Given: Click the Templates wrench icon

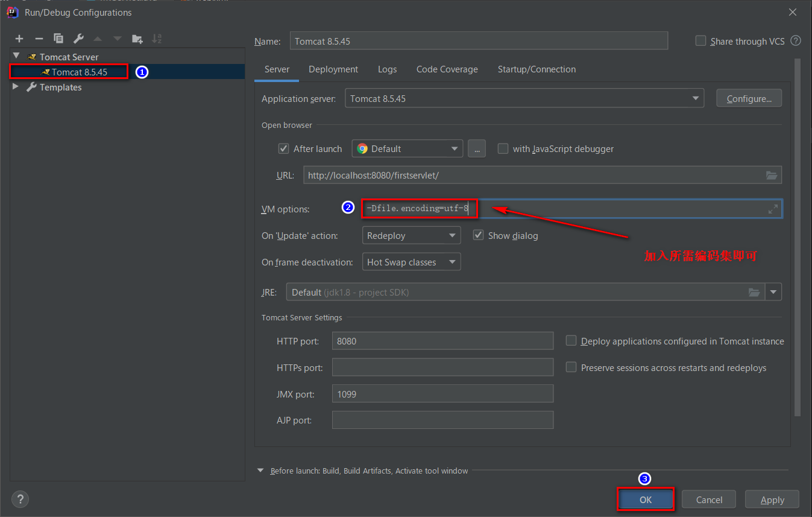Looking at the screenshot, I should coord(32,87).
